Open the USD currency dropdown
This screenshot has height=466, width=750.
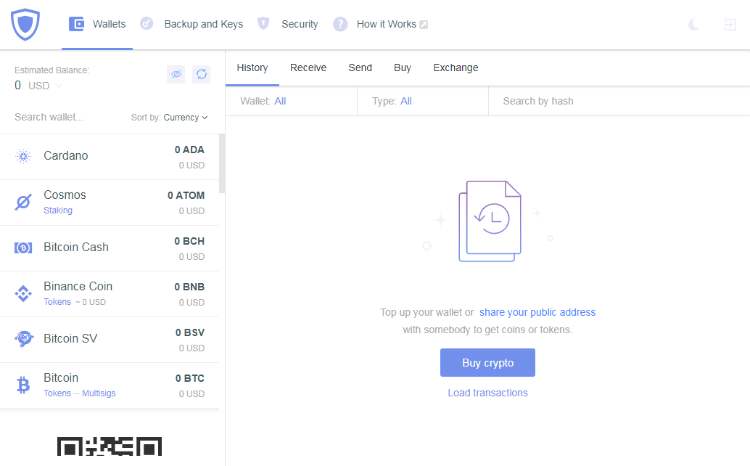coord(44,86)
